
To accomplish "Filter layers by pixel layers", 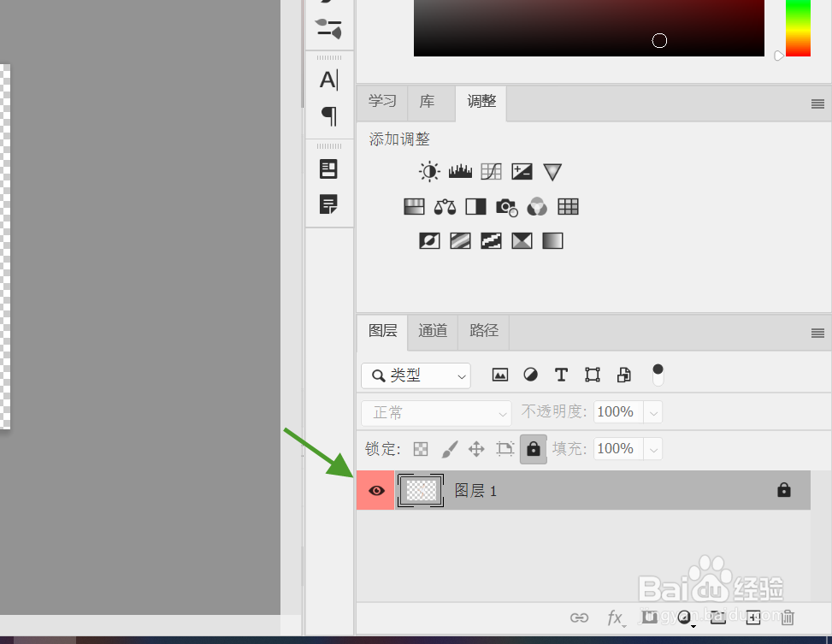I will pyautogui.click(x=500, y=375).
